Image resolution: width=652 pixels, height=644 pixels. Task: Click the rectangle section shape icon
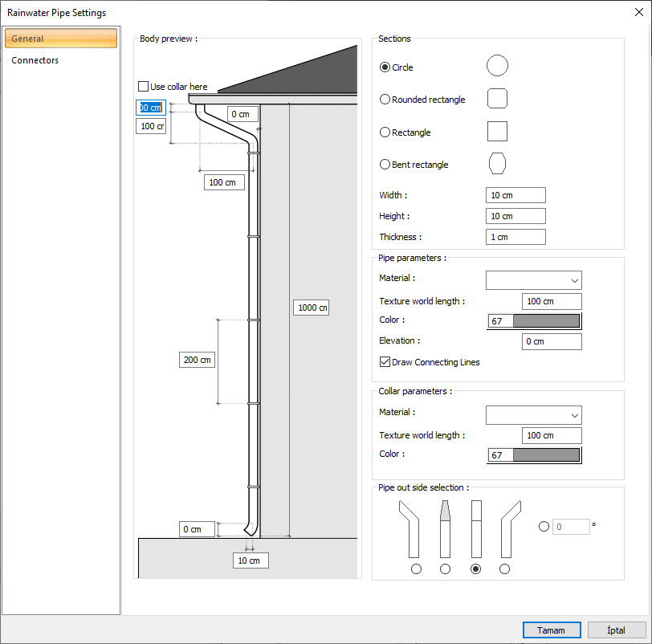pos(497,132)
